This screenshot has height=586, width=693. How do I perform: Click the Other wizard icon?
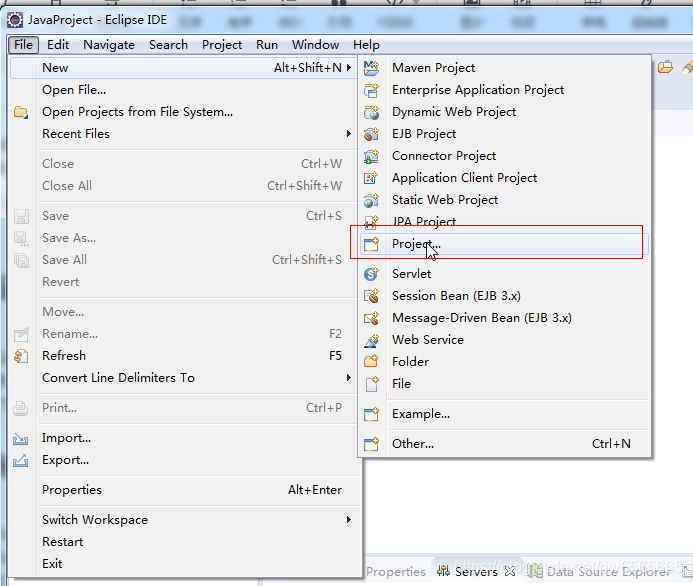coord(371,444)
